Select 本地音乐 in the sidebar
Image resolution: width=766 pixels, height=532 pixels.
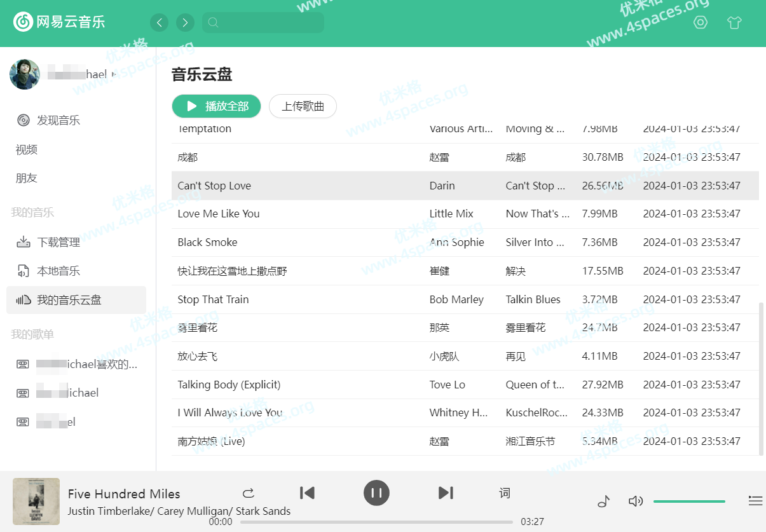tap(58, 271)
